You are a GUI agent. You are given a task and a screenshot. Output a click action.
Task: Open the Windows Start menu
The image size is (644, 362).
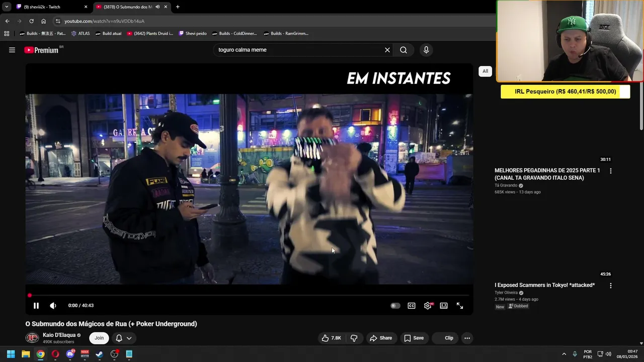(11, 354)
